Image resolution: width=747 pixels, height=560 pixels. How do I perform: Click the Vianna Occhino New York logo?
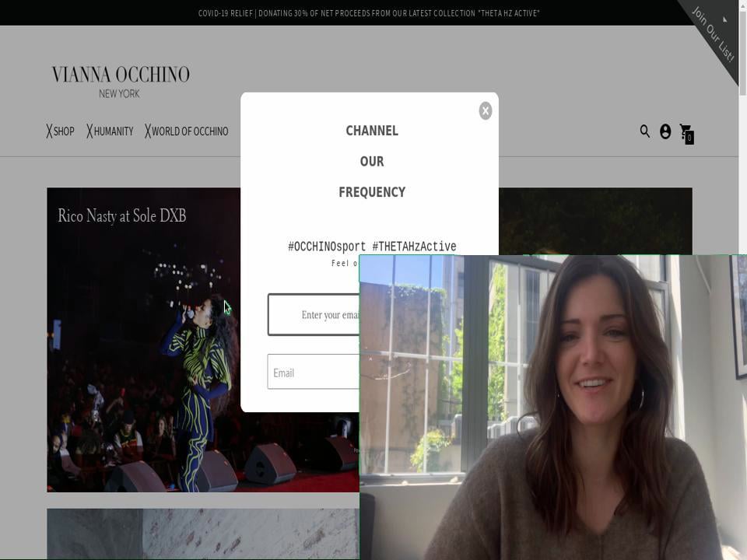click(x=121, y=82)
